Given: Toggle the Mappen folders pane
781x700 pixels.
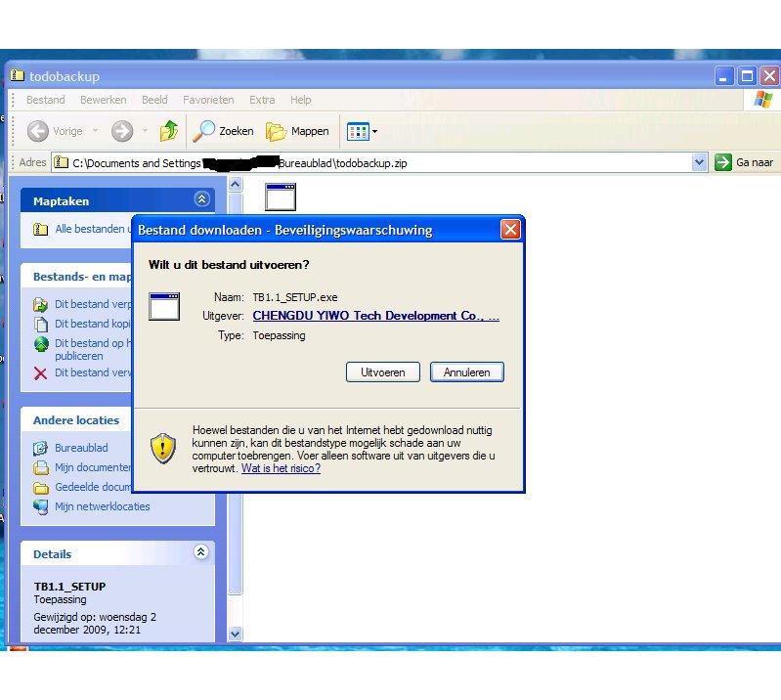Looking at the screenshot, I should (297, 131).
